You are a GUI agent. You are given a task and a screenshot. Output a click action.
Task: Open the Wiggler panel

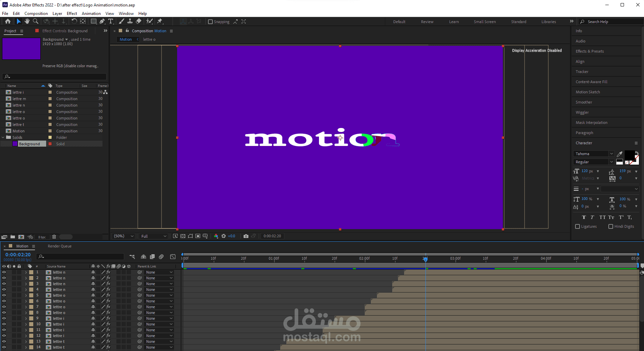tap(582, 112)
